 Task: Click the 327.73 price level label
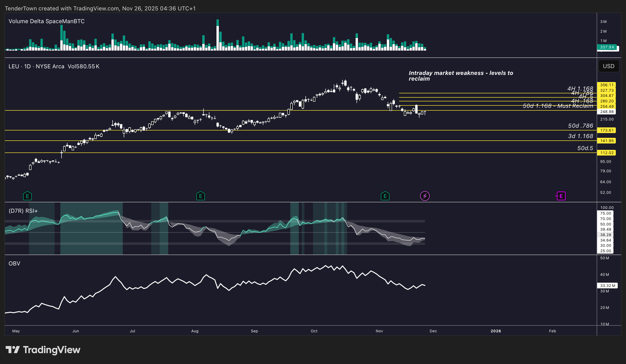[606, 90]
